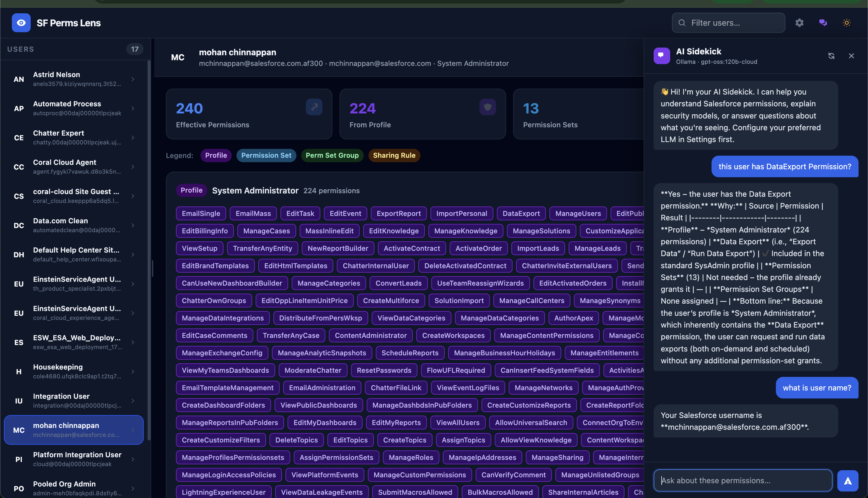Click the AP avatar for Automated Process
Image resolution: width=868 pixels, height=498 pixels.
point(19,108)
